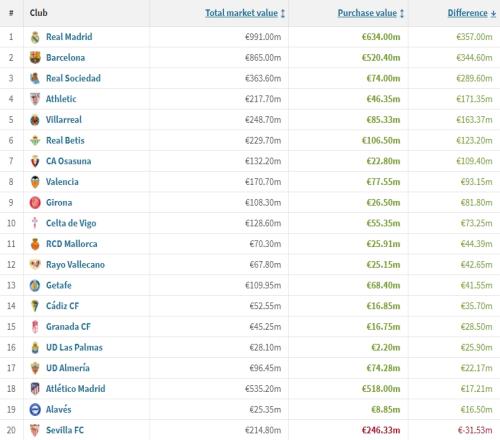Click the Real Madrid club crest

point(35,37)
